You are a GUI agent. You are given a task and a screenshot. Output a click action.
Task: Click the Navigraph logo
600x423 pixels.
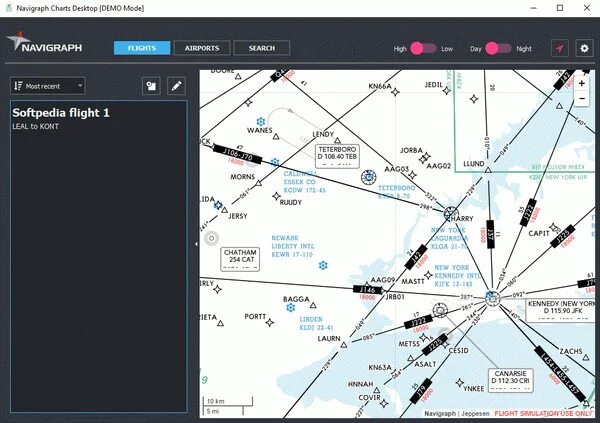tap(44, 42)
